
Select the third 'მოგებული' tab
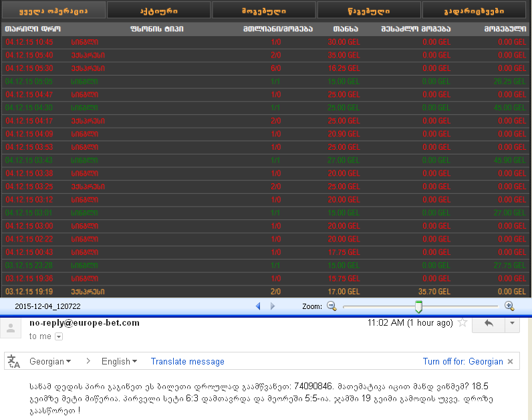point(264,10)
